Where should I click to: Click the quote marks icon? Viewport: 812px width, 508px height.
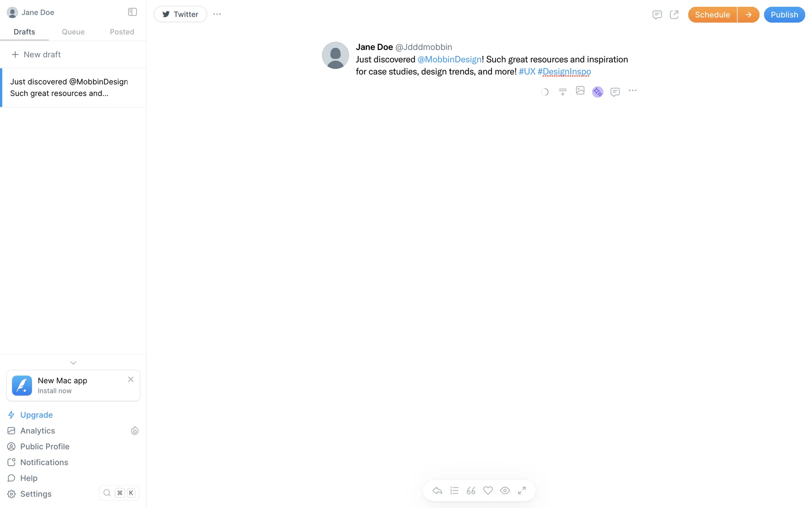tap(471, 491)
